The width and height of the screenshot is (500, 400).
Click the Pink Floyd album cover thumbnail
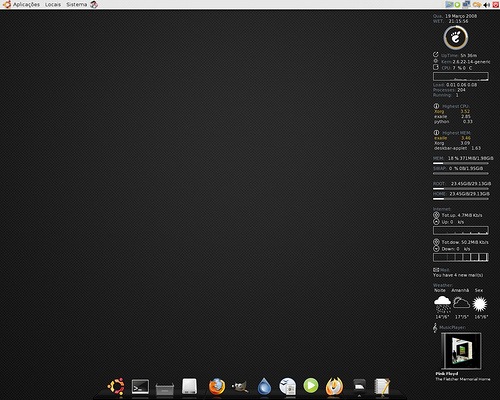click(x=461, y=351)
